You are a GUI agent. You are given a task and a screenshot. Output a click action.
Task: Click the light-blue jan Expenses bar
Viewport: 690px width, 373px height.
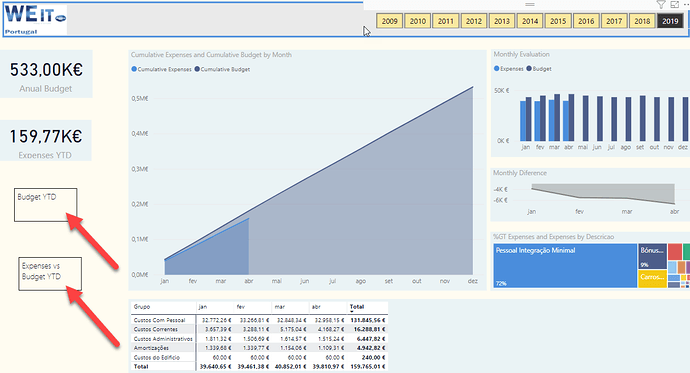(523, 121)
